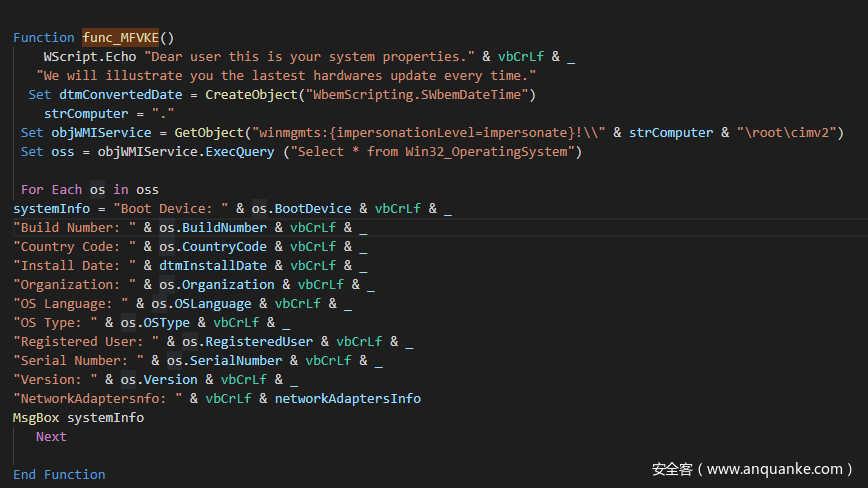Viewport: 868px width, 488px height.
Task: Click the End Function line
Action: tap(59, 475)
